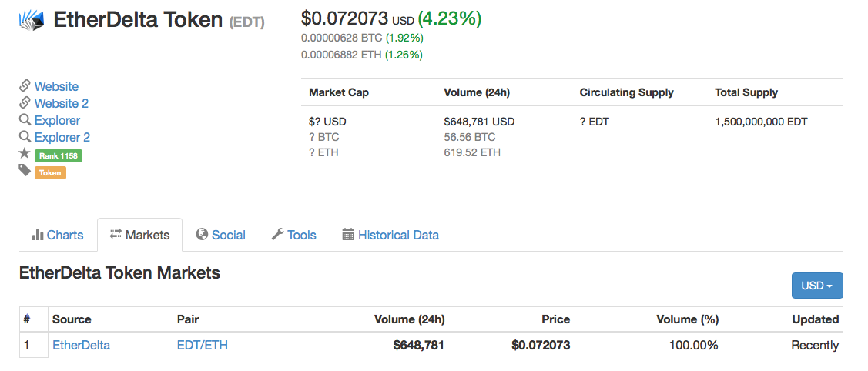868x371 pixels.
Task: Sort markets by Volume (24h) column header
Action: pos(409,319)
